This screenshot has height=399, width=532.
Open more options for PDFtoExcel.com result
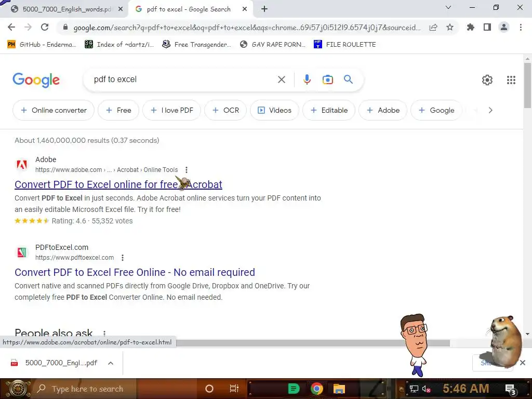click(x=123, y=258)
